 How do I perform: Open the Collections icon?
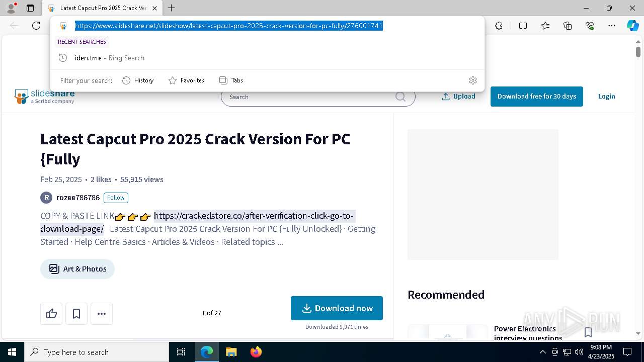(x=568, y=26)
